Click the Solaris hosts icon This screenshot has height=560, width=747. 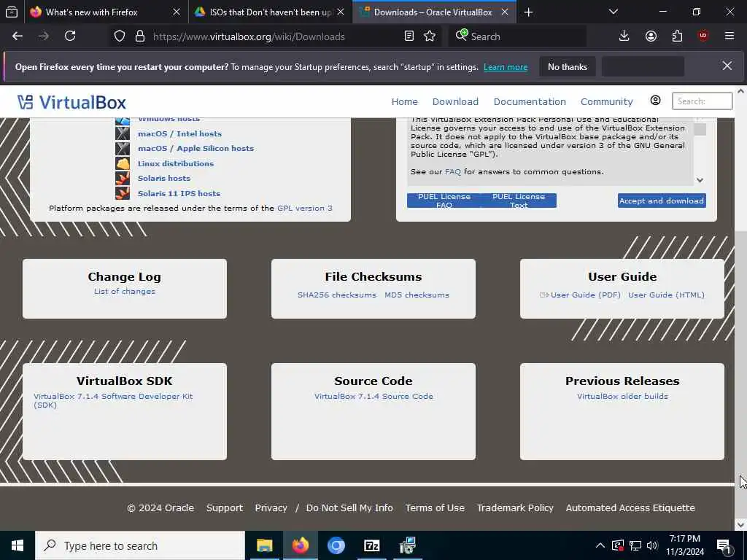pos(123,178)
